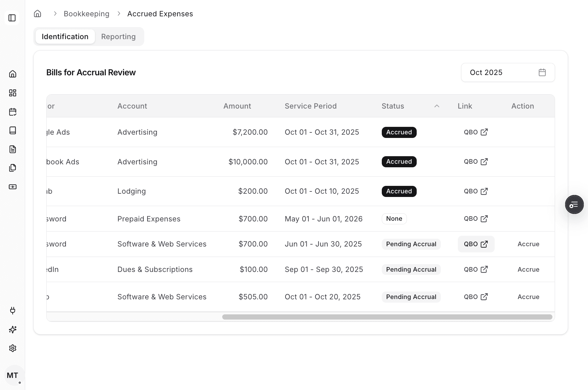Toggle the floating dark assistant button
This screenshot has width=588, height=390.
pyautogui.click(x=574, y=204)
